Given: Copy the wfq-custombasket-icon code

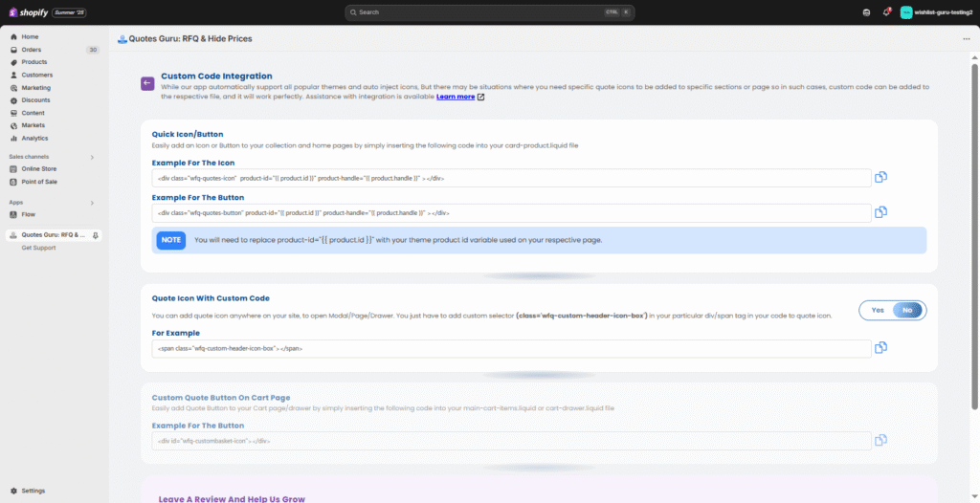Looking at the screenshot, I should coord(880,441).
